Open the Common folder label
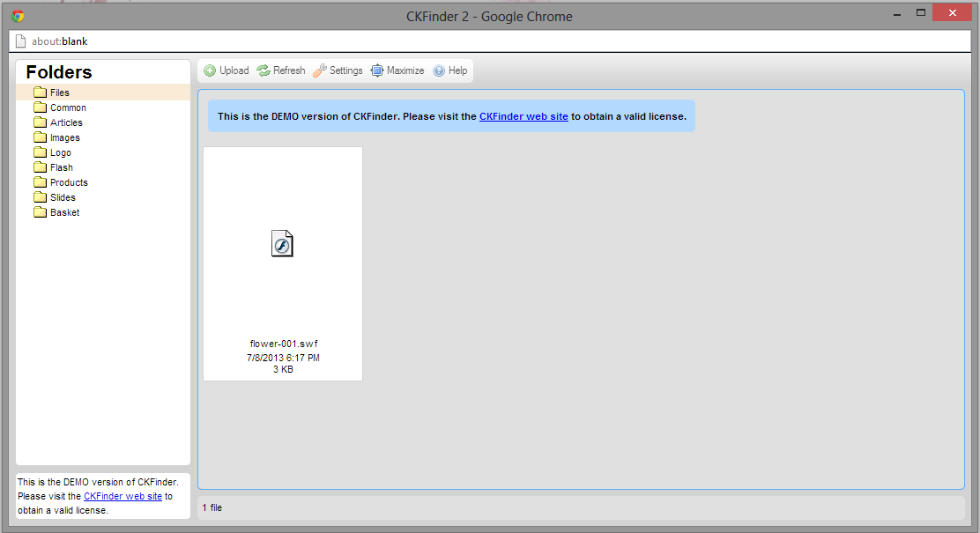Viewport: 980px width, 533px height. click(68, 107)
